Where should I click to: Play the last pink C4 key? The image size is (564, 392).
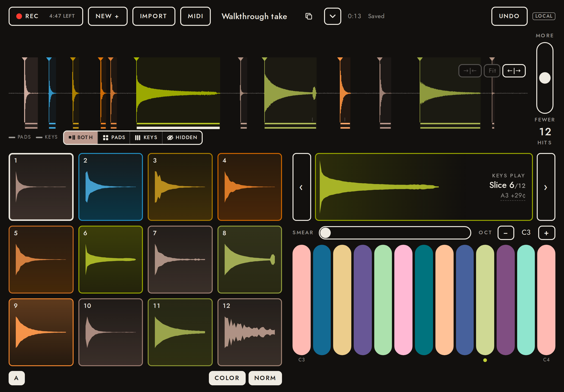[x=546, y=300]
